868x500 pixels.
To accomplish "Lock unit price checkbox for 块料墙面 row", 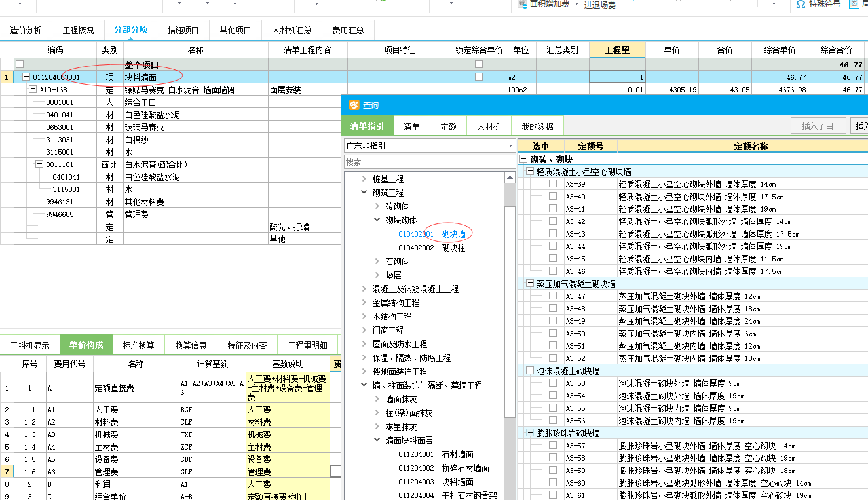I will pyautogui.click(x=479, y=77).
